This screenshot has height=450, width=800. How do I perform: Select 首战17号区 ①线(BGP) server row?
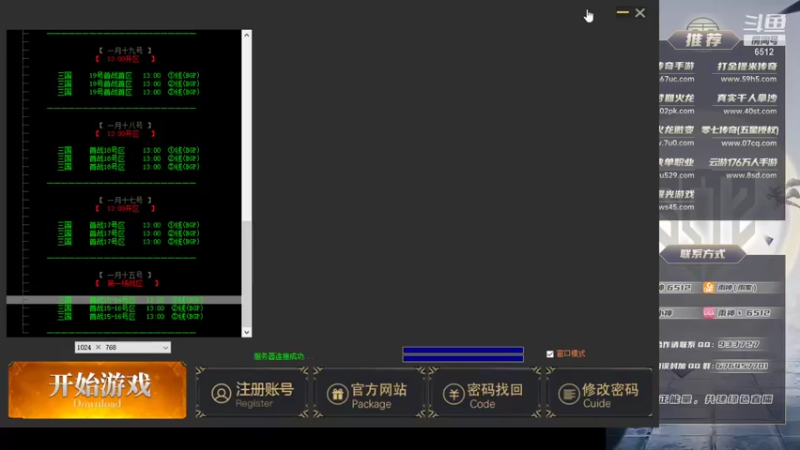pyautogui.click(x=128, y=225)
